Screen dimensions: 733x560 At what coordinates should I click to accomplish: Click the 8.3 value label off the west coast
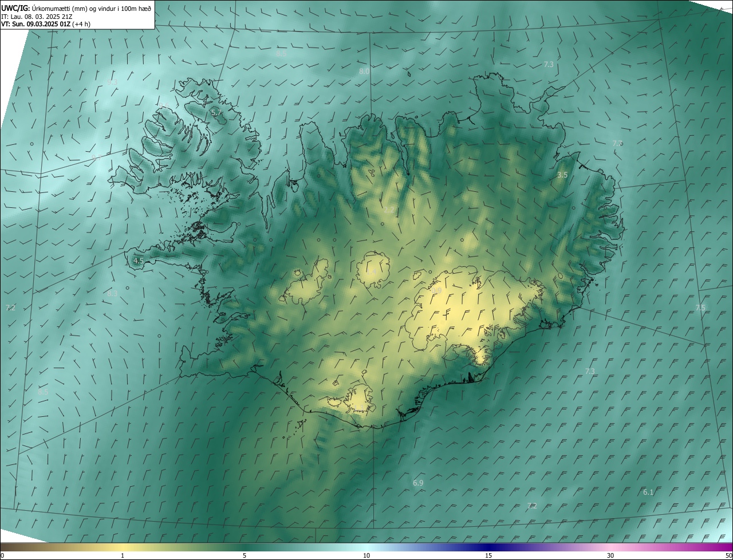click(112, 293)
